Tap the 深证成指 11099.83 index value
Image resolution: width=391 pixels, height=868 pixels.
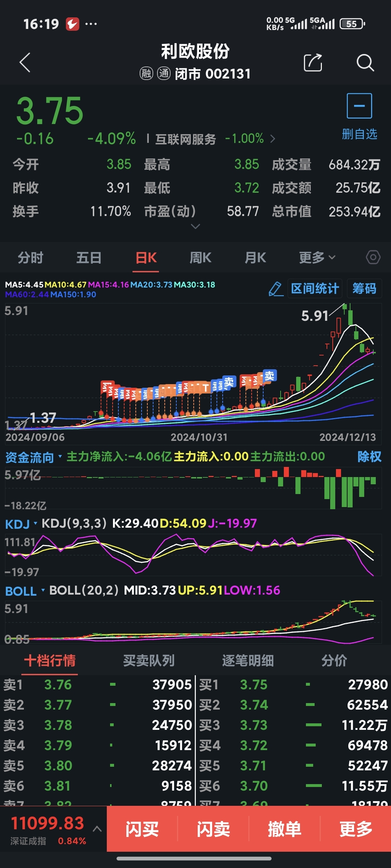47,824
